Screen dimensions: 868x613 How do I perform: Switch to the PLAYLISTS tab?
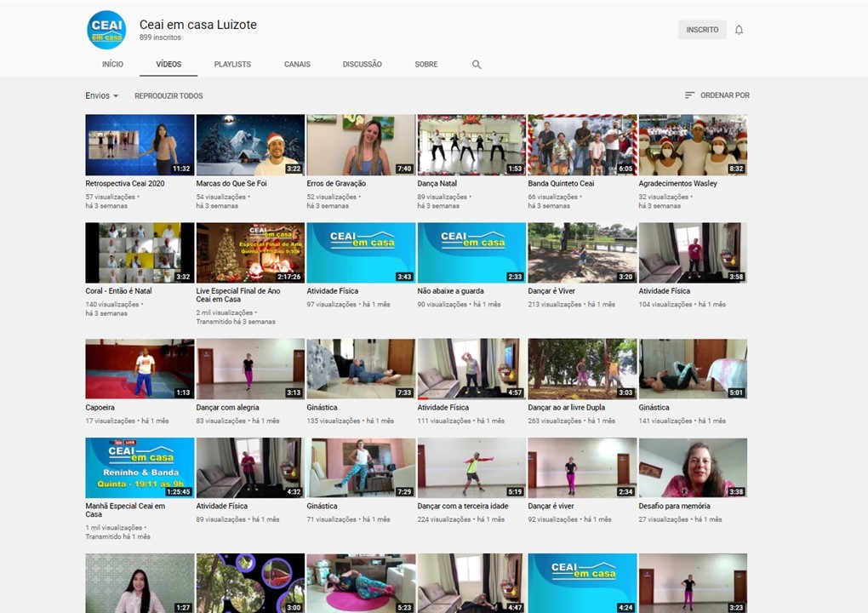[232, 64]
